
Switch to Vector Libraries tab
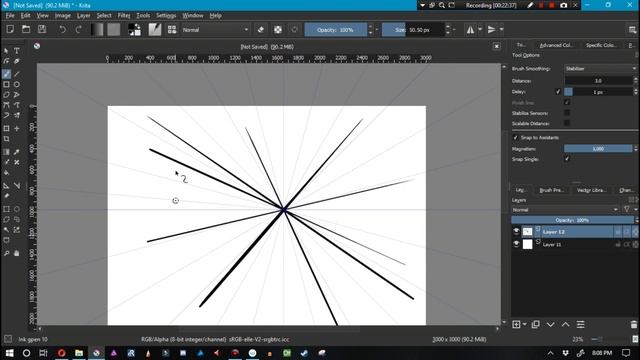point(591,190)
